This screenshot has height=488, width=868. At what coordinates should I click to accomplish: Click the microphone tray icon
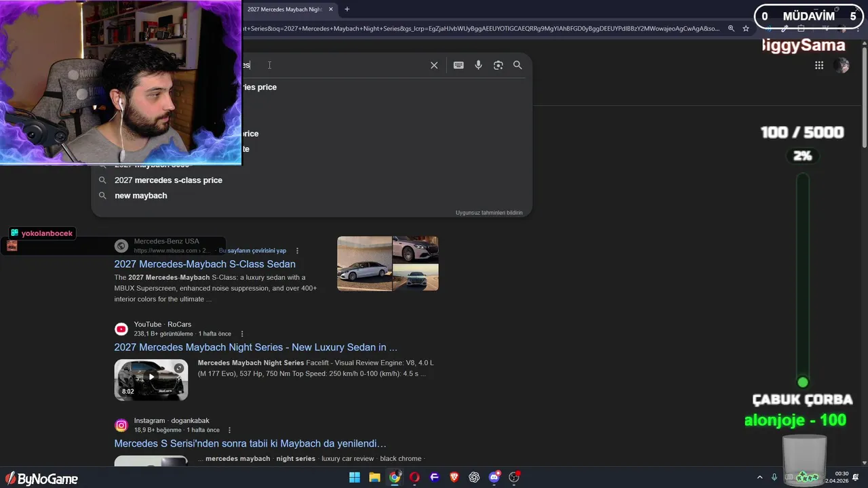click(774, 478)
